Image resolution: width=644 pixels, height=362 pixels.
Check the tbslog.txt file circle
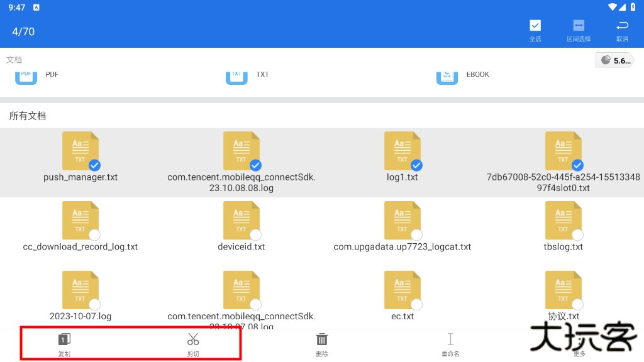577,235
